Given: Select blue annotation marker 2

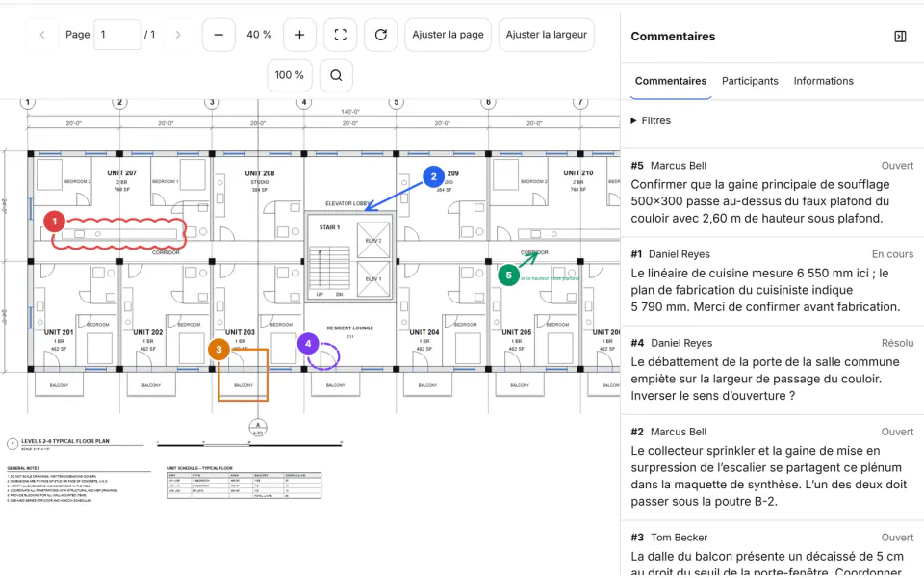Looking at the screenshot, I should [434, 176].
